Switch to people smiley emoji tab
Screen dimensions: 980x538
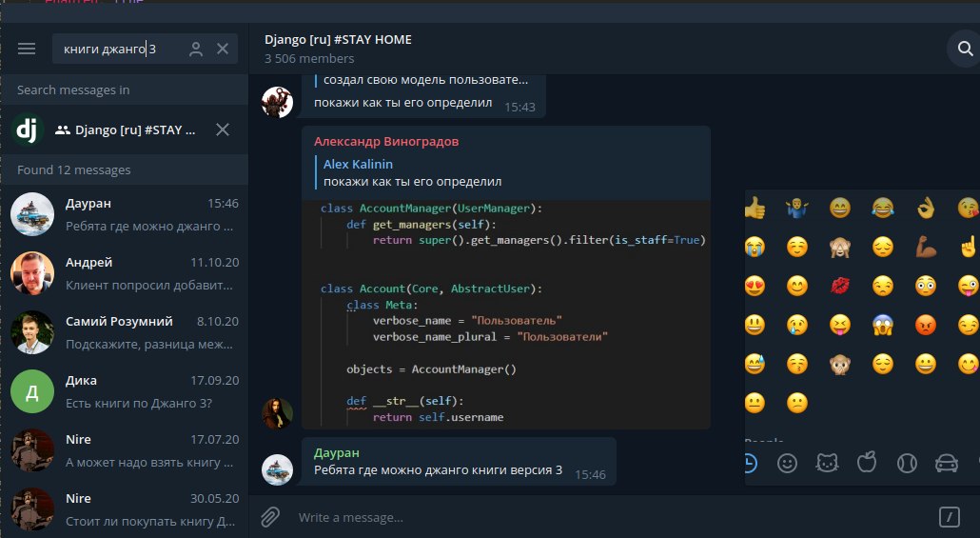[x=787, y=463]
